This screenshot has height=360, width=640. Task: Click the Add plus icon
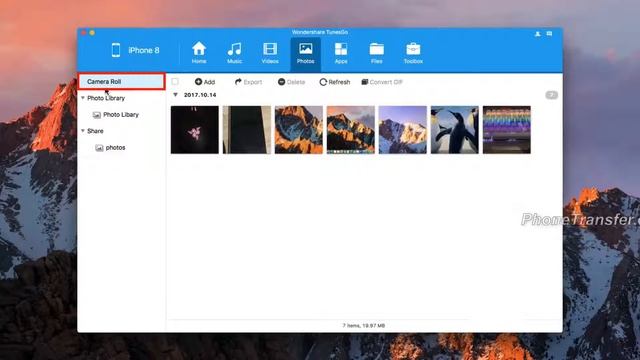[198, 82]
